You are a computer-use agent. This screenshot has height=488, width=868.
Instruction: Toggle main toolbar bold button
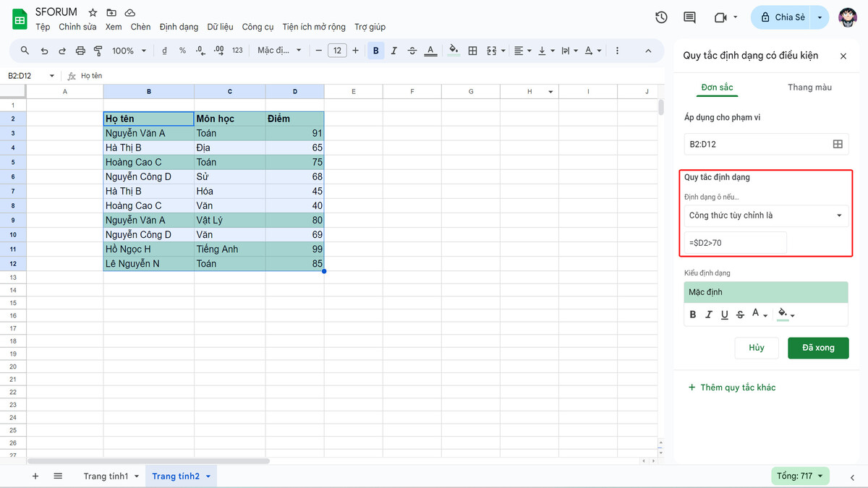pyautogui.click(x=376, y=51)
